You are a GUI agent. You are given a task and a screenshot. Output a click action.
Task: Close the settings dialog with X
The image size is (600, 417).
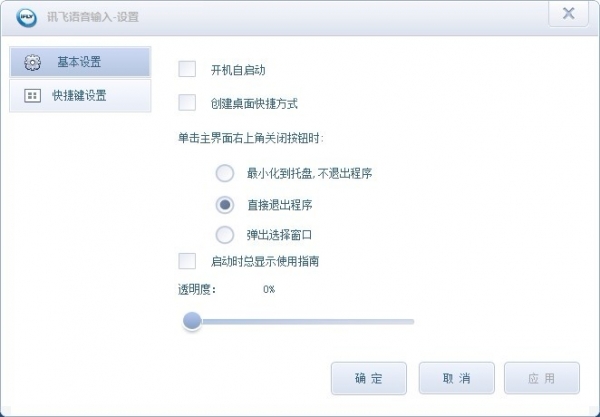568,14
